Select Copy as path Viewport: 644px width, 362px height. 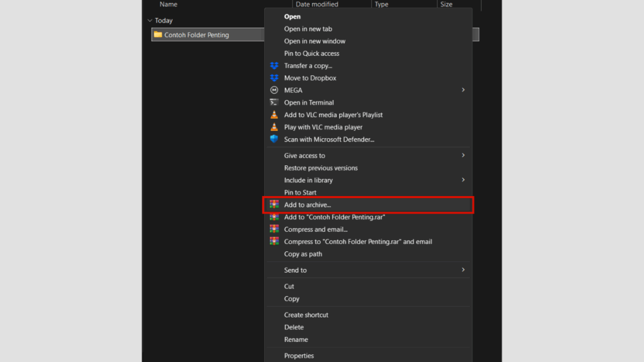(304, 254)
